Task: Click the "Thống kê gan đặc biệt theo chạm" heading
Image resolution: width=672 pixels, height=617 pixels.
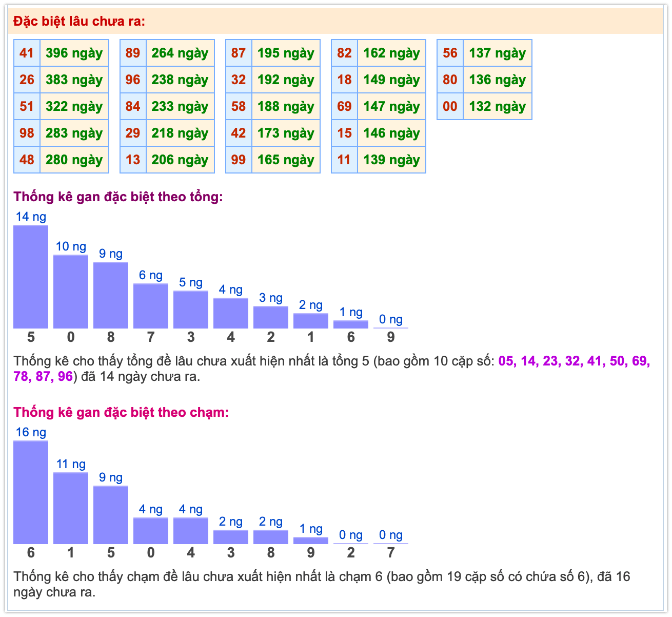Action: click(x=121, y=412)
